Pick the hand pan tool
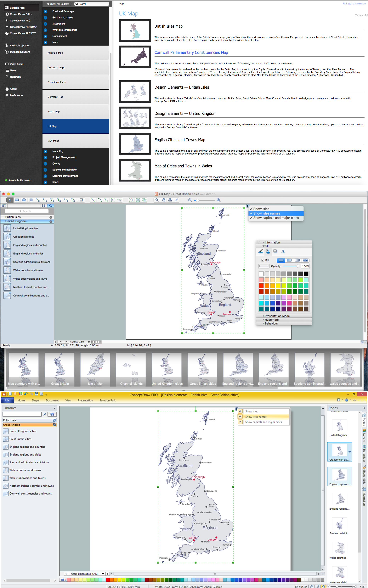This screenshot has width=368, height=588. pyautogui.click(x=164, y=200)
